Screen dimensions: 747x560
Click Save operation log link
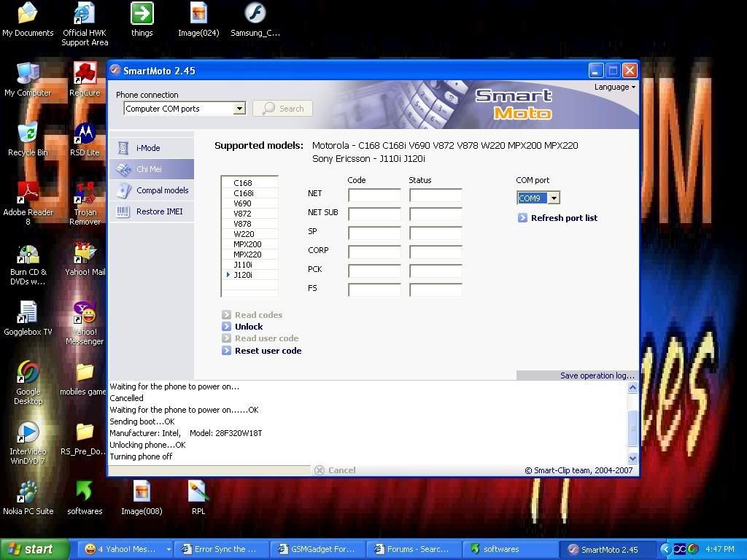597,376
